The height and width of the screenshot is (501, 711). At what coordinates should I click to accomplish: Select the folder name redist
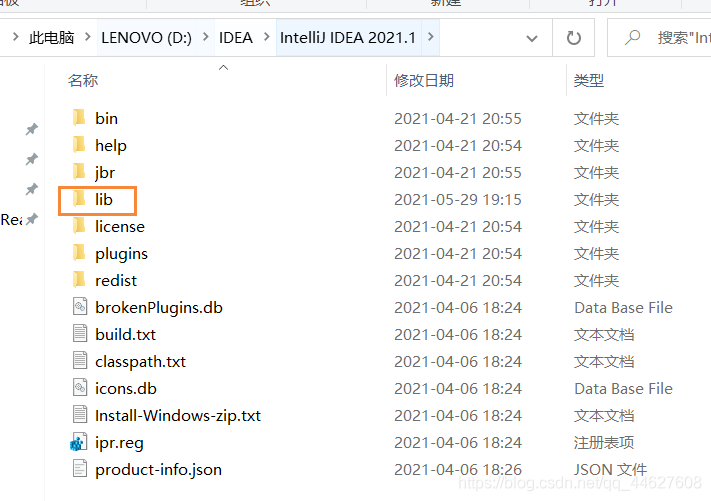point(116,281)
